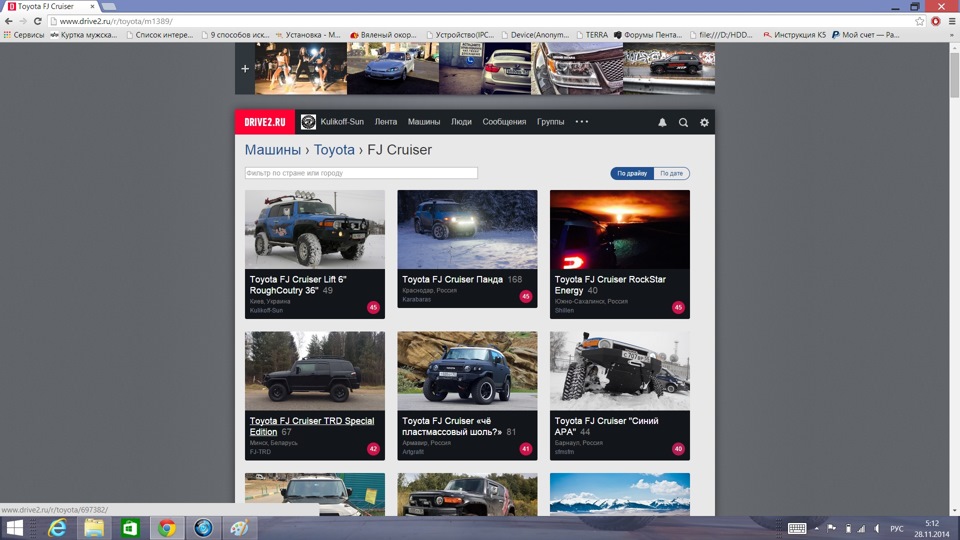Image resolution: width=960 pixels, height=540 pixels.
Task: Open 'Toyota FJ Cruiser RockStar Energy' title
Action: (610, 285)
